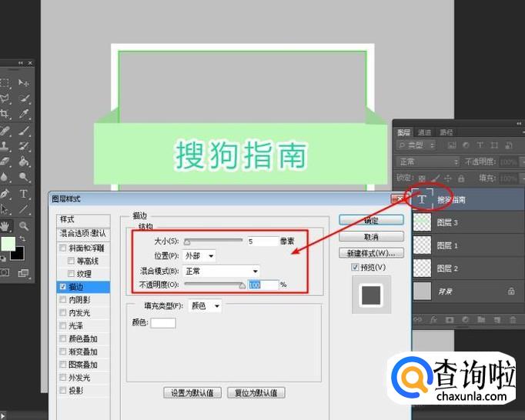Select the Quick Selection tool

23,98
